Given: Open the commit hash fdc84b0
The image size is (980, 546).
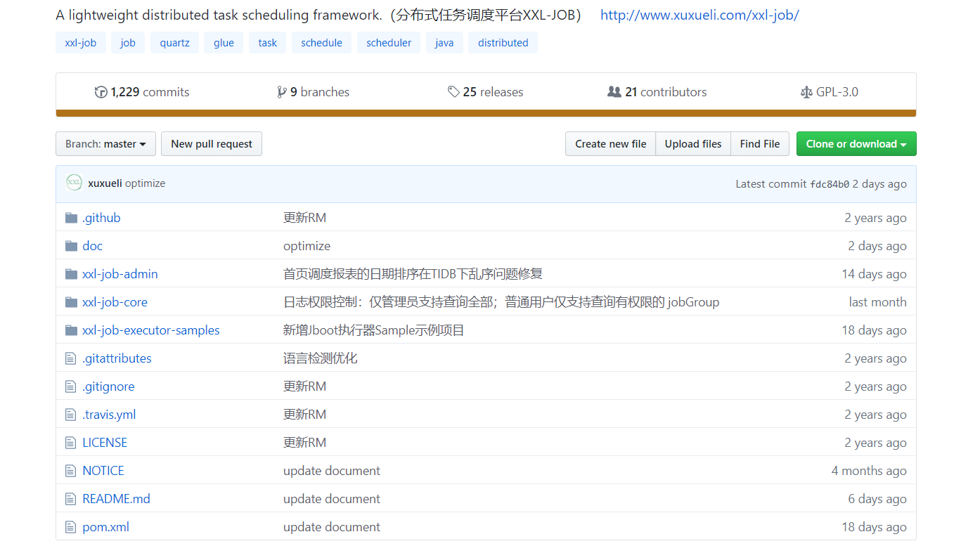Looking at the screenshot, I should coord(830,184).
